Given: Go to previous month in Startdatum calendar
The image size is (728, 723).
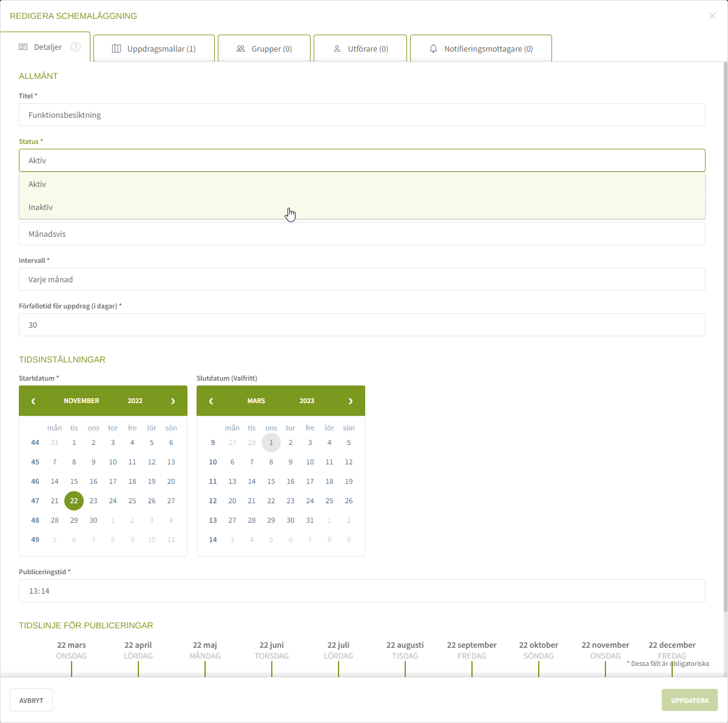Looking at the screenshot, I should click(x=33, y=401).
